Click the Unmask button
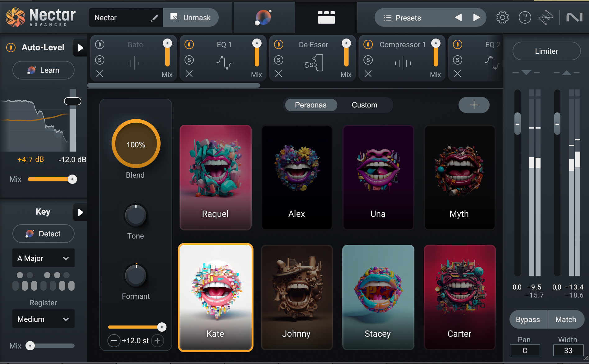Image resolution: width=589 pixels, height=364 pixels. tap(190, 17)
